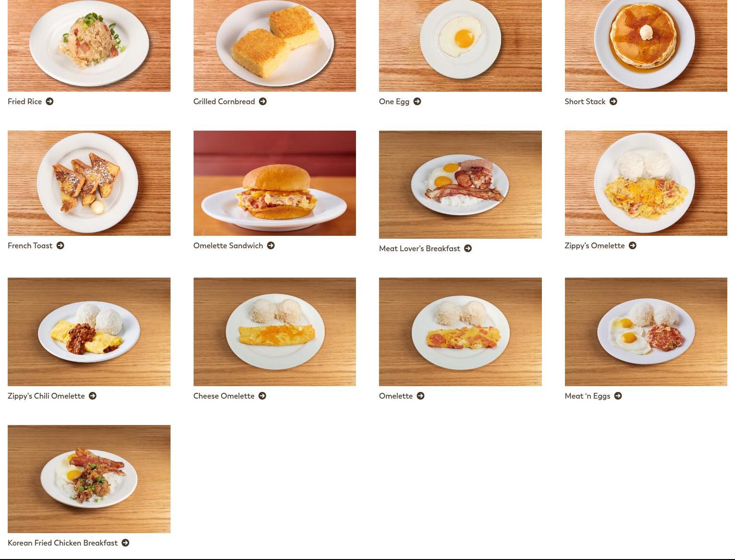This screenshot has height=560, width=735.
Task: Click the circular arrow after One Egg
Action: click(x=417, y=101)
